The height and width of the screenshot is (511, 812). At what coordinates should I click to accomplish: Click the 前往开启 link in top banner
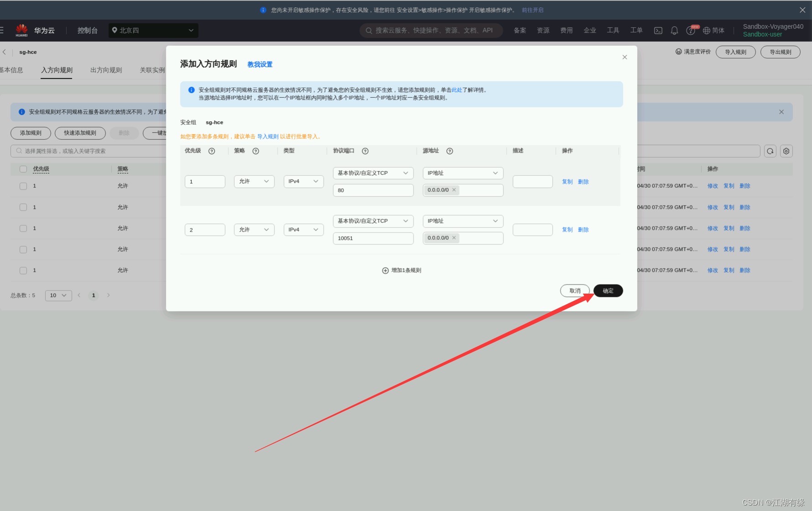(x=533, y=10)
